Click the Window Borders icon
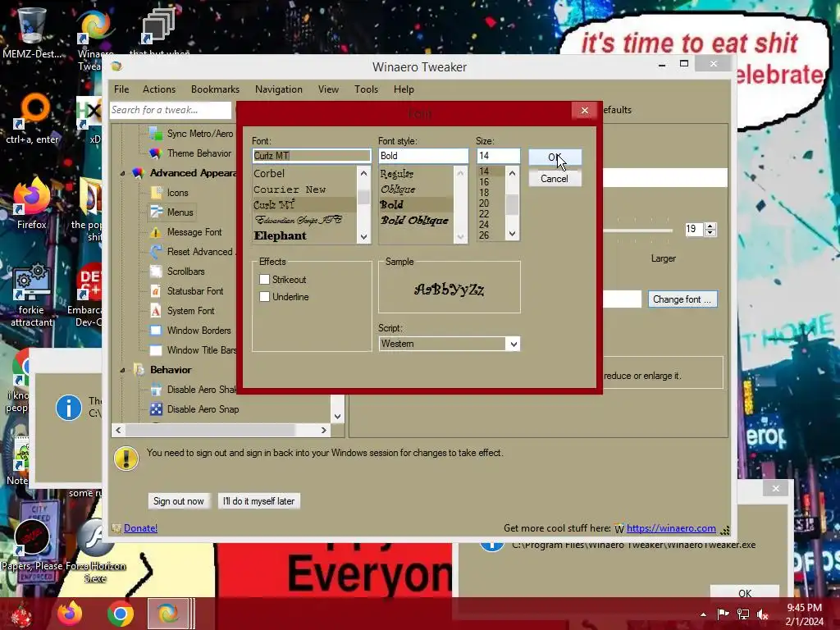 coord(156,331)
